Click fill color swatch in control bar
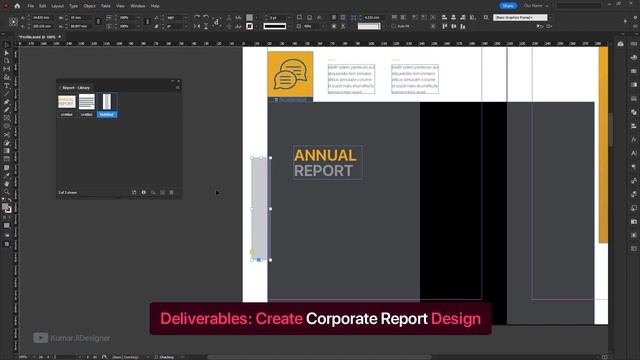The image size is (640, 360). click(249, 18)
